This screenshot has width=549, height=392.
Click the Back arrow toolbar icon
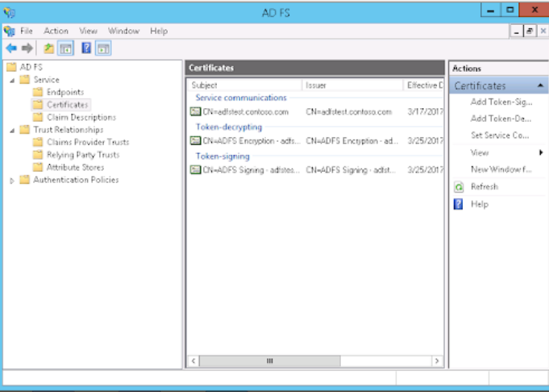tap(11, 48)
